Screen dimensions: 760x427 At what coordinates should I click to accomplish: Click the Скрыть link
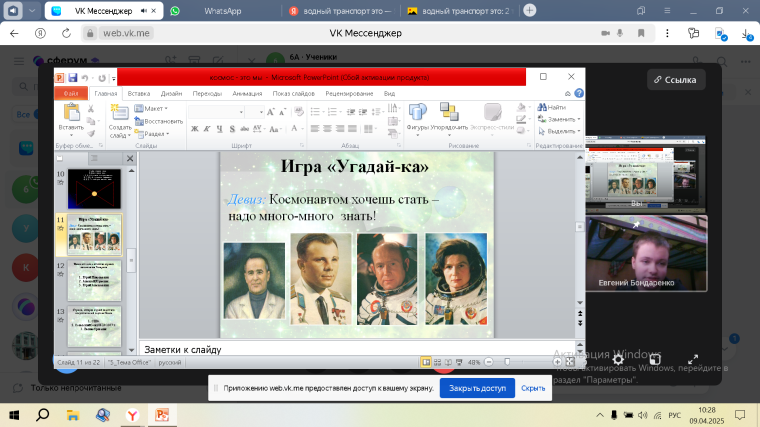tap(533, 388)
